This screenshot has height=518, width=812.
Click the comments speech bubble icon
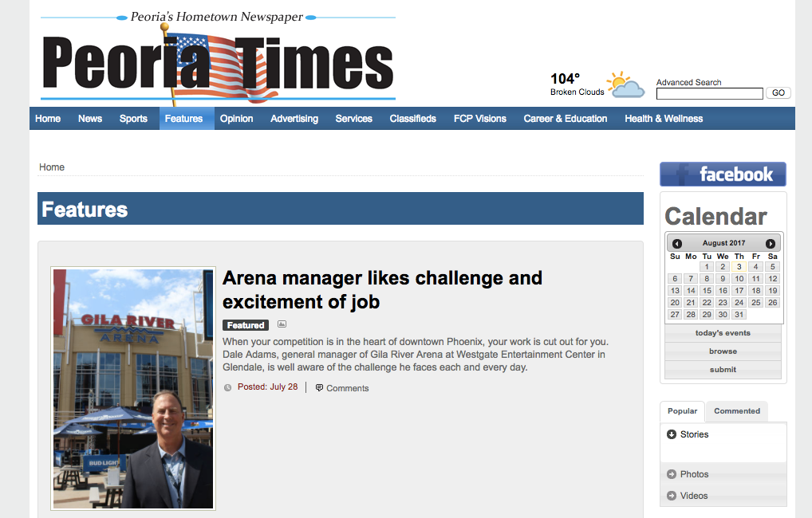[319, 387]
